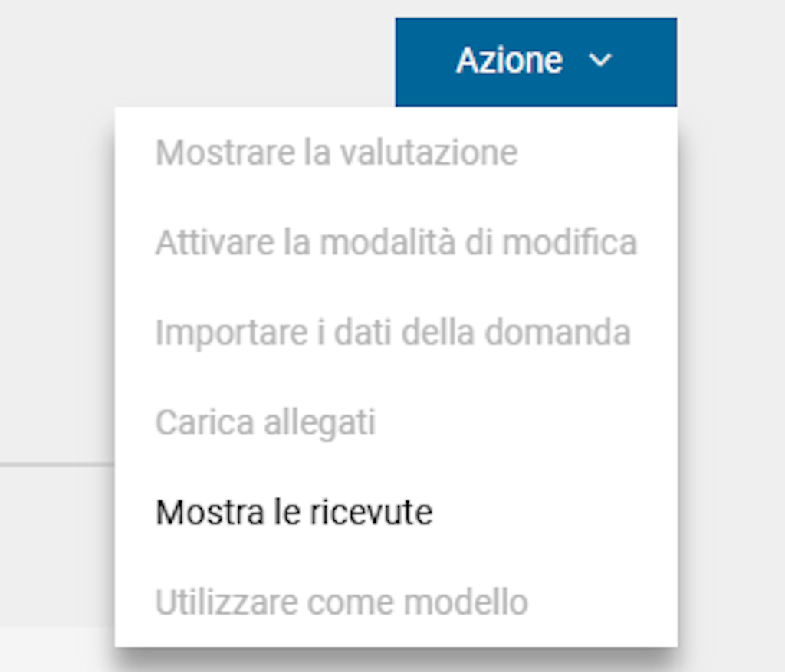Click the chevron arrow beside Azione
Viewport: 785px width, 672px height.
tap(600, 61)
